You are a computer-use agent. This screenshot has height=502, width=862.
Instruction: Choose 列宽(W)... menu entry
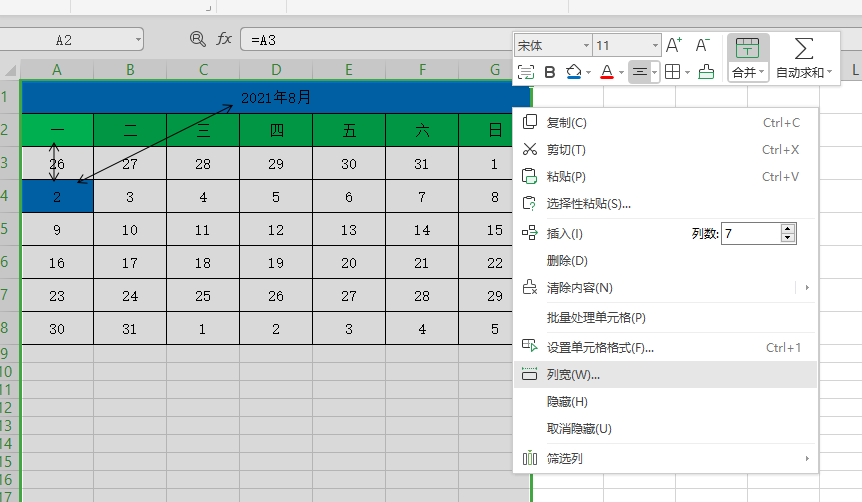(665, 374)
